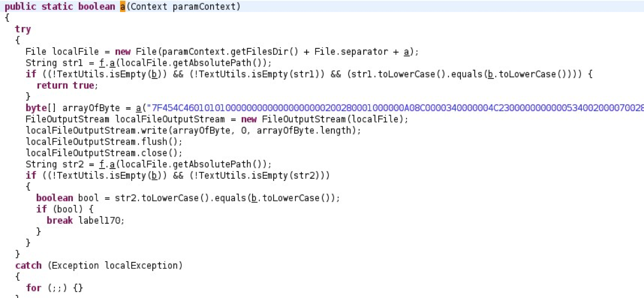The height and width of the screenshot is (298, 644).
Task: Click underlined b in the boolean bool line
Action: [254, 198]
